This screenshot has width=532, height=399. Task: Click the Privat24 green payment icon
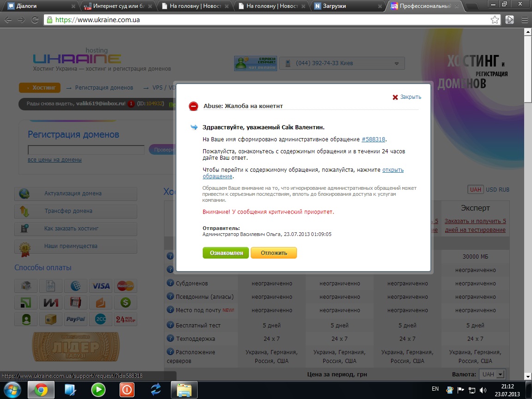[26, 302]
